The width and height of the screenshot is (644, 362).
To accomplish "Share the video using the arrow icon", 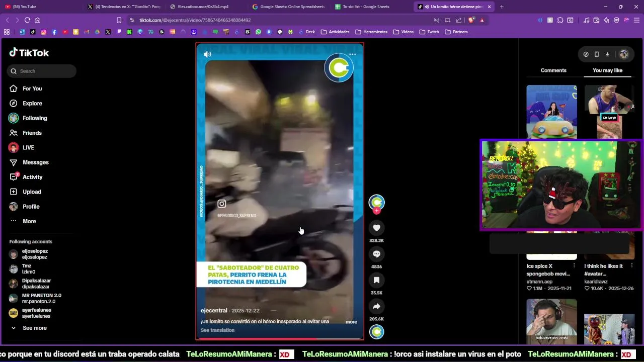I will click(376, 306).
